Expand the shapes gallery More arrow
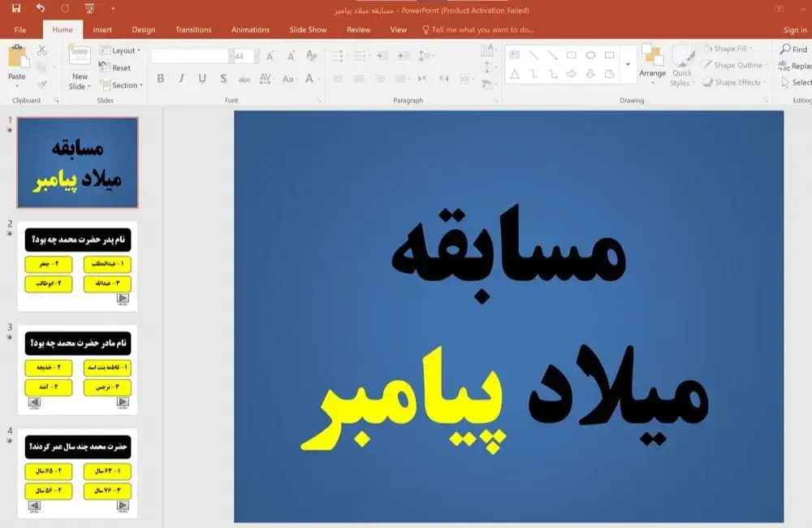 (628, 64)
